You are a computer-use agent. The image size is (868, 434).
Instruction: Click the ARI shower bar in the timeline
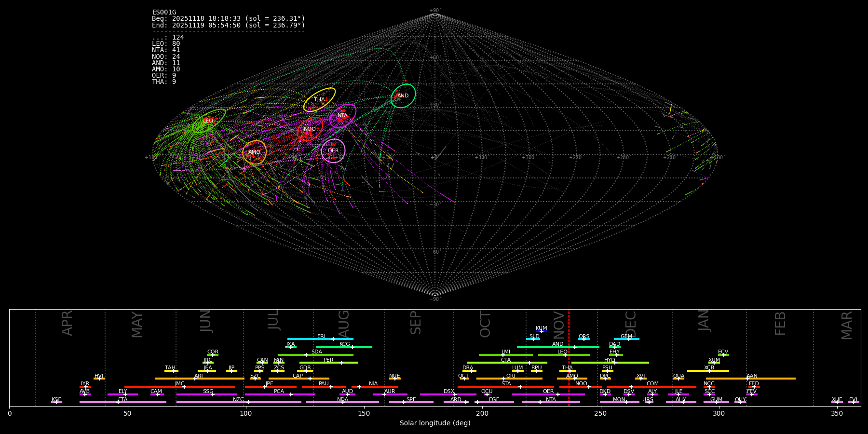(x=200, y=379)
